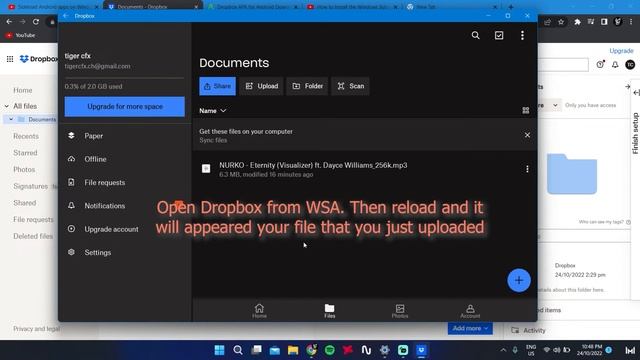Click Upgrade for more space button
The image size is (640, 360).
[x=124, y=107]
